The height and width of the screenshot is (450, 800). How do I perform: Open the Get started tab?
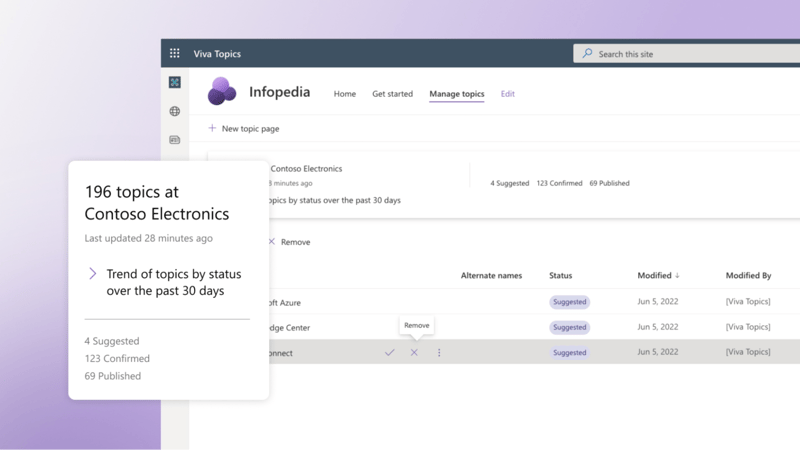[x=392, y=94]
